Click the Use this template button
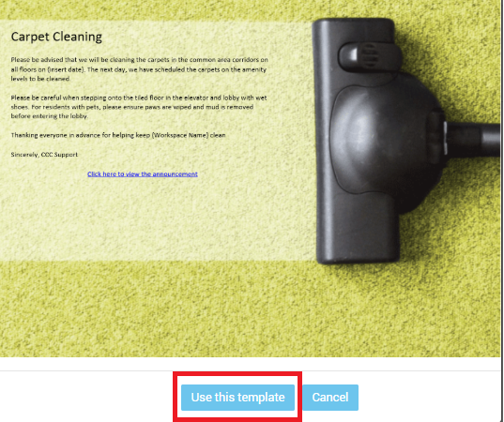 pyautogui.click(x=237, y=398)
